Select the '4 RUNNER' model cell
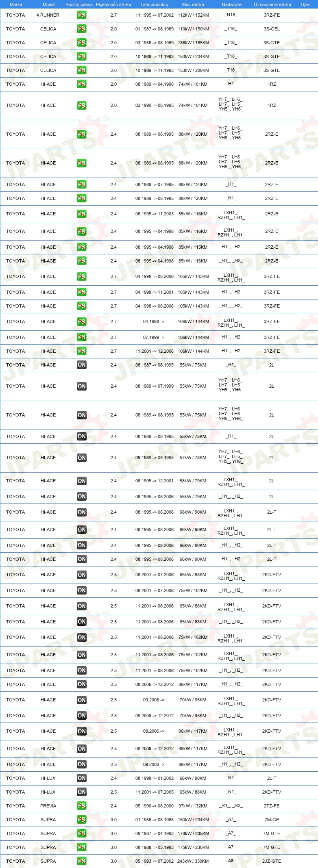The image size is (318, 868). coord(48,15)
